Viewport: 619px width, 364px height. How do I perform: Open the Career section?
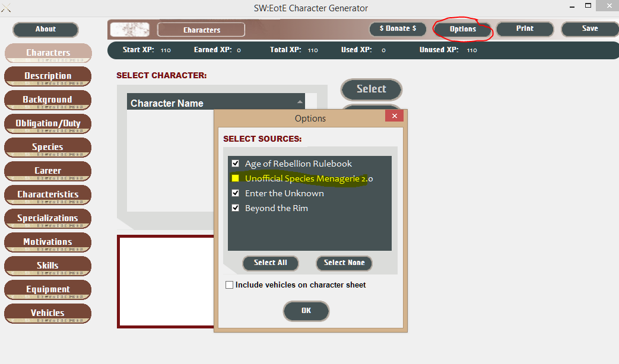pyautogui.click(x=47, y=171)
